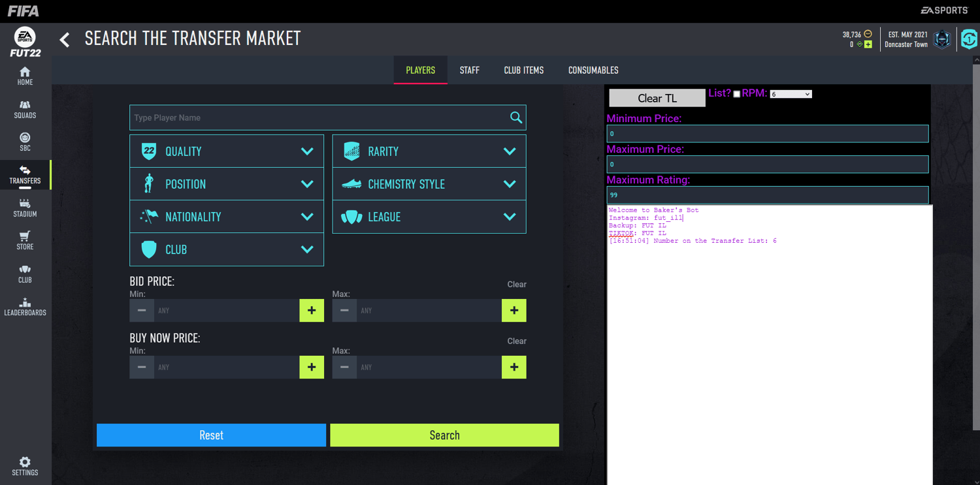Click the "EST. MAY 2021" text
This screenshot has width=980, height=485.
pos(907,35)
